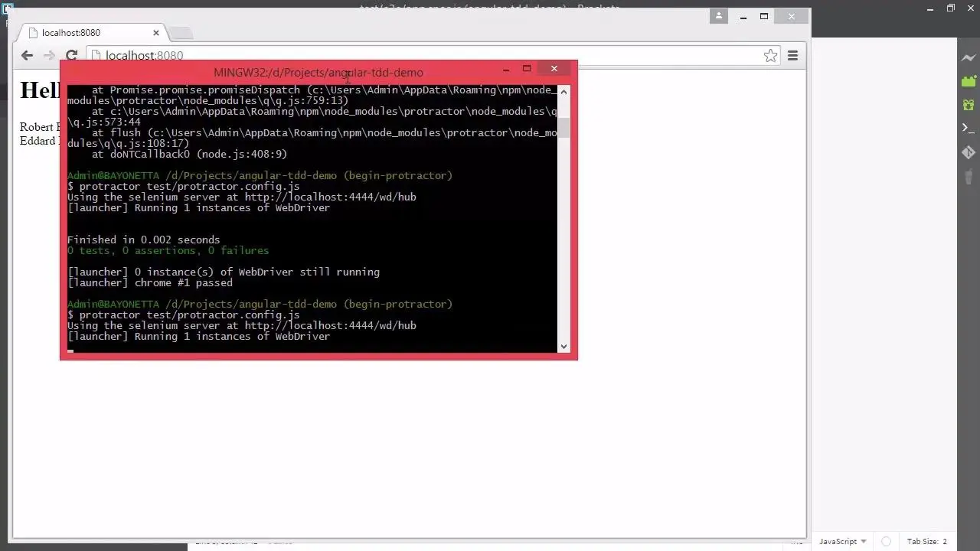Image resolution: width=980 pixels, height=551 pixels.
Task: Open the terminal panel icon in Brackets sidebar
Action: tap(969, 128)
